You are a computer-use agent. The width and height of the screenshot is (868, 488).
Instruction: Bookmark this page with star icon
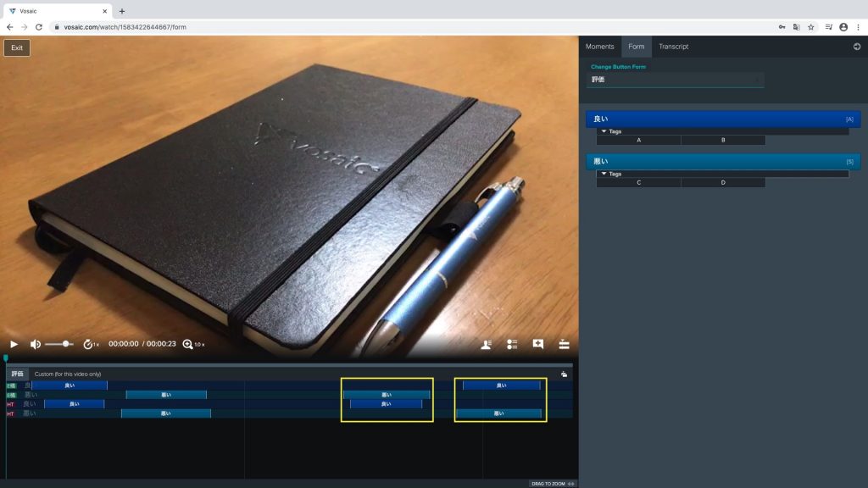click(811, 27)
